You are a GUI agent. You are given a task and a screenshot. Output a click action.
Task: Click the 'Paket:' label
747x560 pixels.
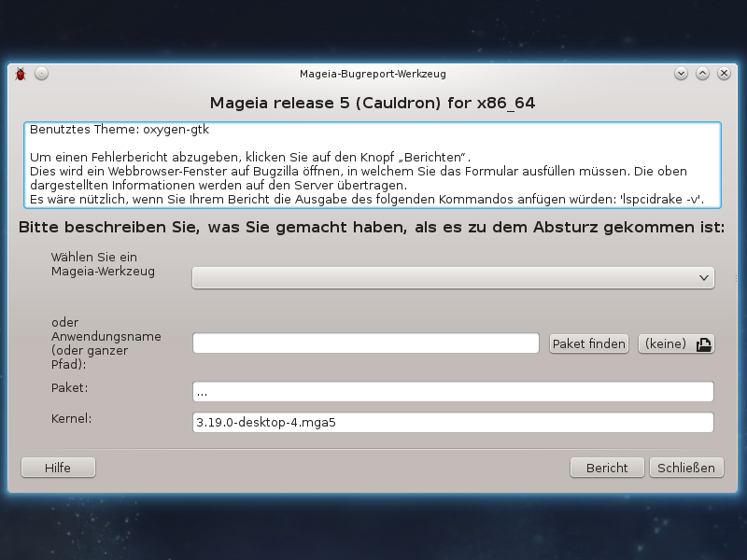click(69, 387)
